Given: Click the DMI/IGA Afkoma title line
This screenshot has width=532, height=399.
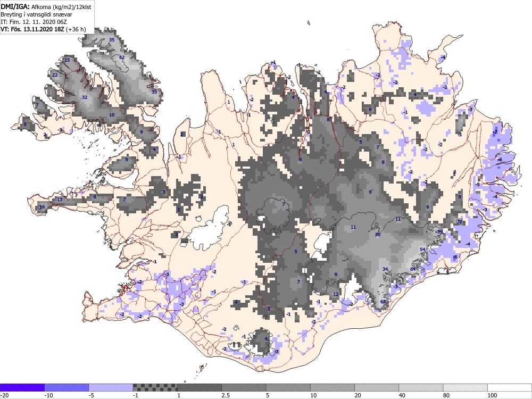Looking at the screenshot, I should [x=46, y=6].
